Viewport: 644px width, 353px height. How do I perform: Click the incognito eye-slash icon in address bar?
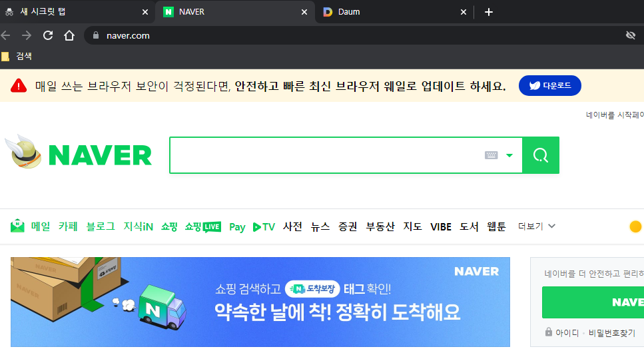tap(631, 35)
